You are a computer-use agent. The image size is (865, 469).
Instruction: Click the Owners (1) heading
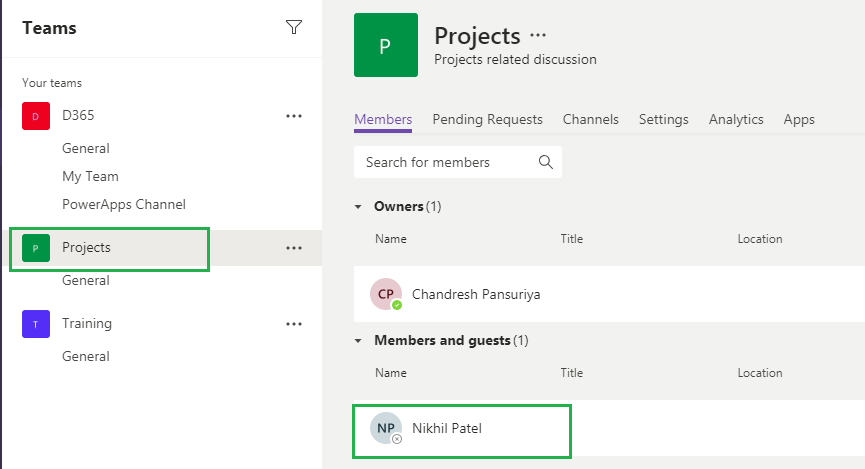click(407, 206)
